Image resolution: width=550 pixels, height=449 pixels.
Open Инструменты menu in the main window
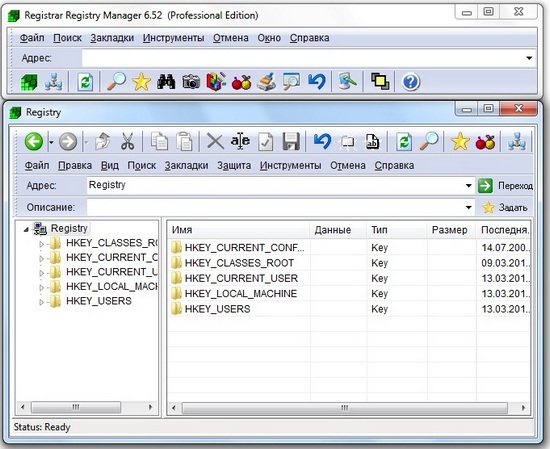tap(173, 38)
